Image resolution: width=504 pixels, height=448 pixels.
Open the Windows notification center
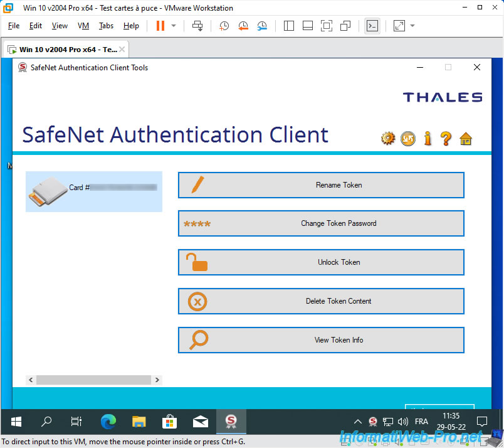click(482, 422)
